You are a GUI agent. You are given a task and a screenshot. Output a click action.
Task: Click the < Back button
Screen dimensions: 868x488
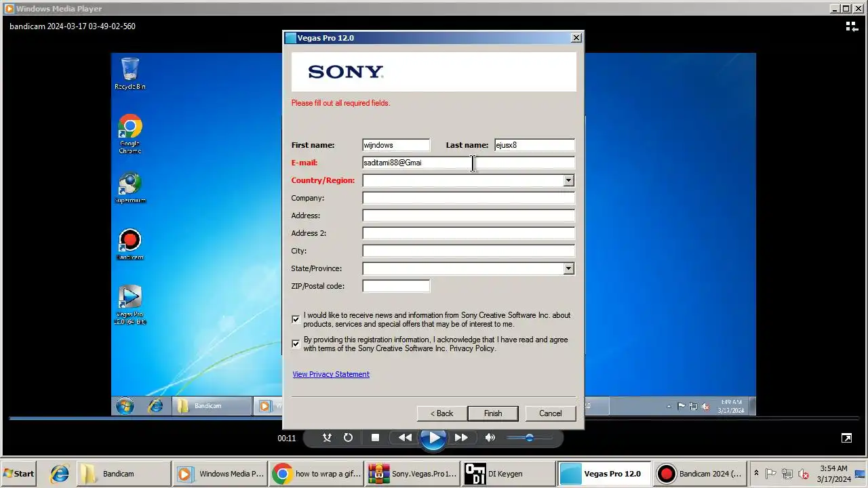(441, 413)
